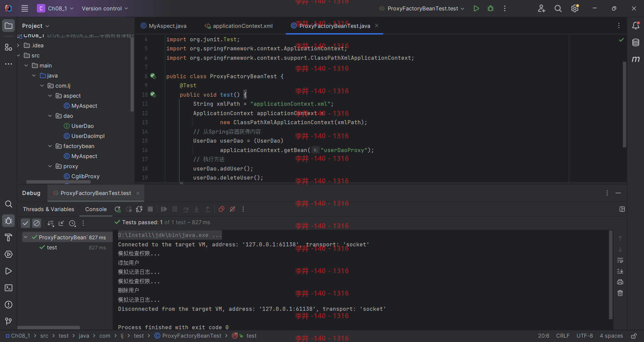644x342 pixels.
Task: Toggle soft-wrap in console
Action: coord(620,260)
